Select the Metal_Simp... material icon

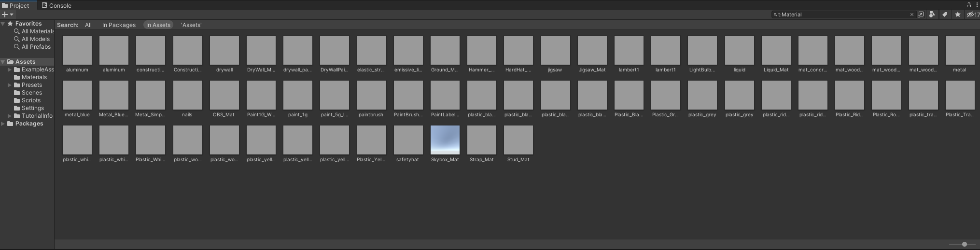[x=151, y=96]
